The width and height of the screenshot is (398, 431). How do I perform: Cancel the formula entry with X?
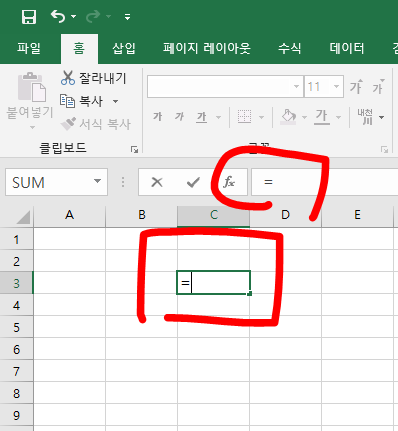(x=157, y=182)
